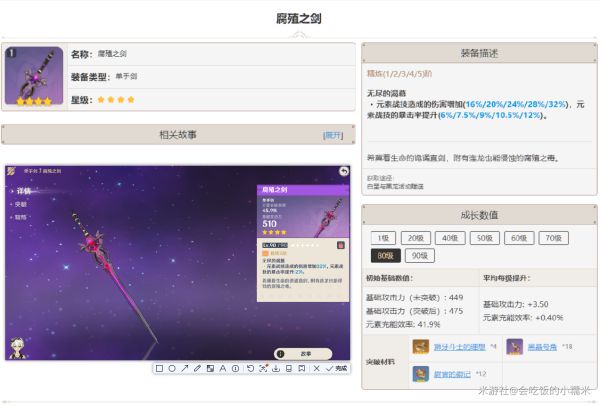This screenshot has width=600, height=405.
Task: Click the damage percentages 16%/20%/24%/28%/32%
Action: (515, 104)
